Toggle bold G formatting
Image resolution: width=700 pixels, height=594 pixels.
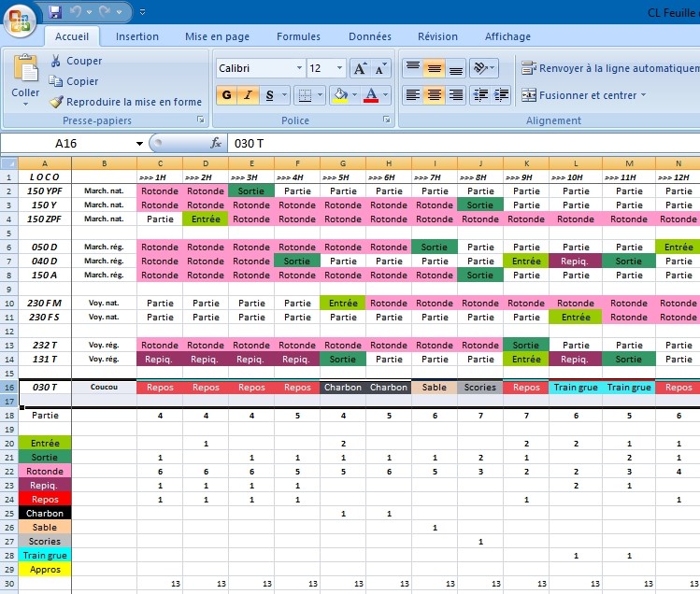pyautogui.click(x=227, y=95)
